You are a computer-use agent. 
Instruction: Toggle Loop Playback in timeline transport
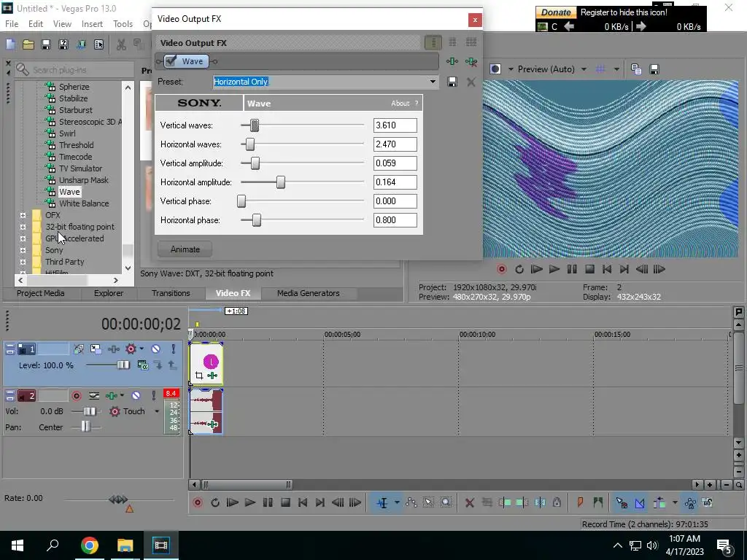(x=215, y=502)
